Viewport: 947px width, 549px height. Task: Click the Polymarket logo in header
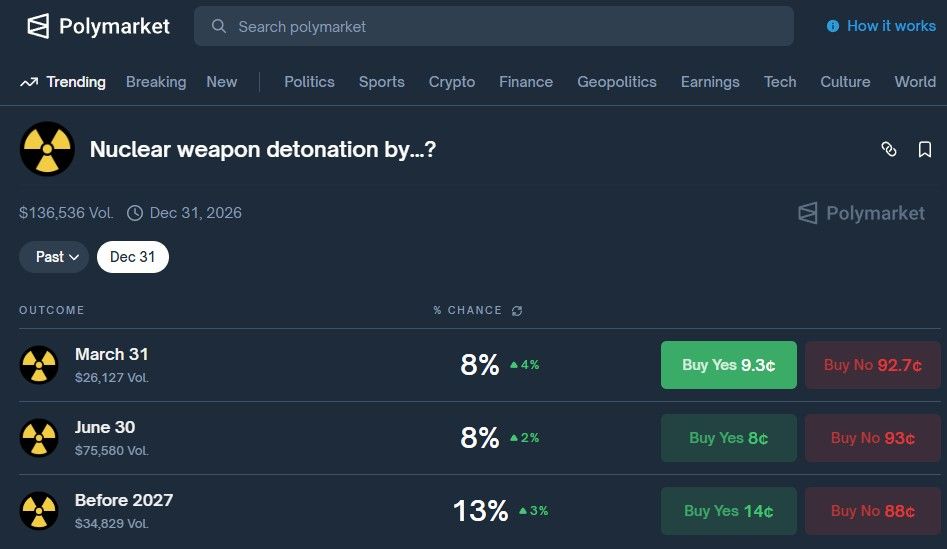click(x=97, y=26)
